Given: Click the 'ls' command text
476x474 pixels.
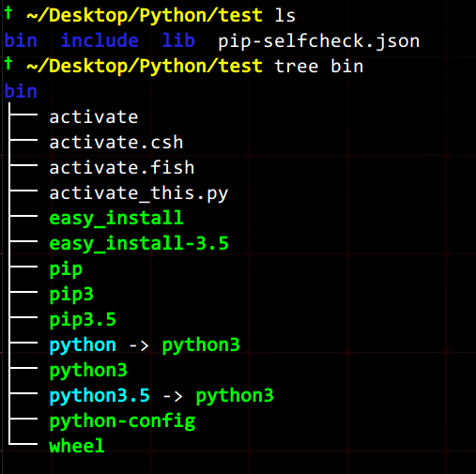Looking at the screenshot, I should coord(284,15).
